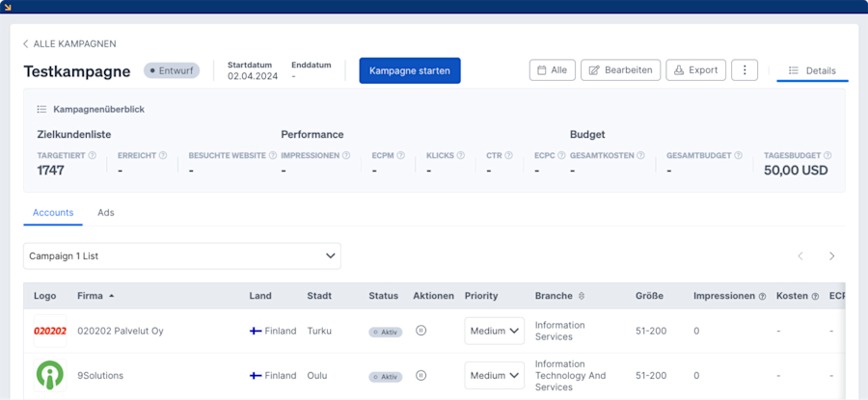Click the Größe column header
This screenshot has width=868, height=400.
(649, 296)
